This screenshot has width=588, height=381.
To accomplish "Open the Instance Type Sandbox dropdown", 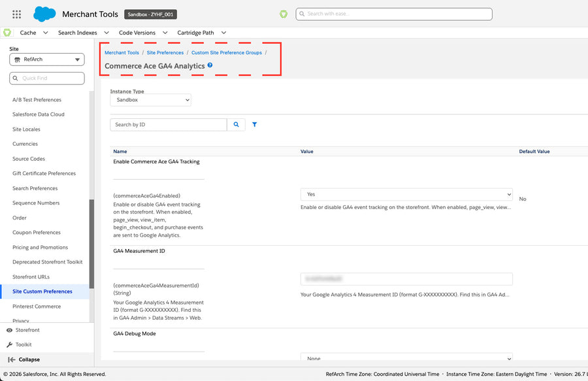I will pos(150,100).
